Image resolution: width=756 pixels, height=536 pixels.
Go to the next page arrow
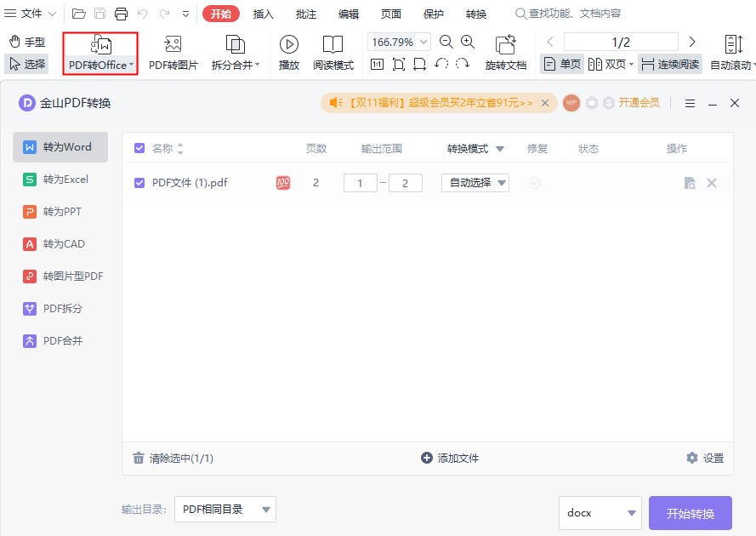pyautogui.click(x=692, y=42)
